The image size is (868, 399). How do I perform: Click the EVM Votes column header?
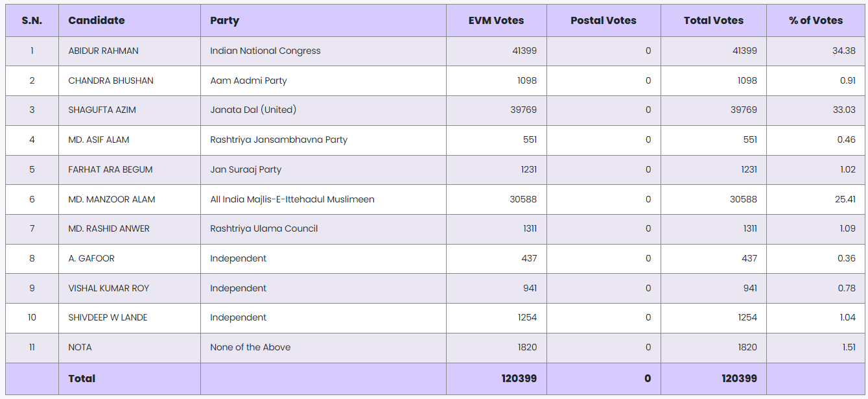(496, 20)
